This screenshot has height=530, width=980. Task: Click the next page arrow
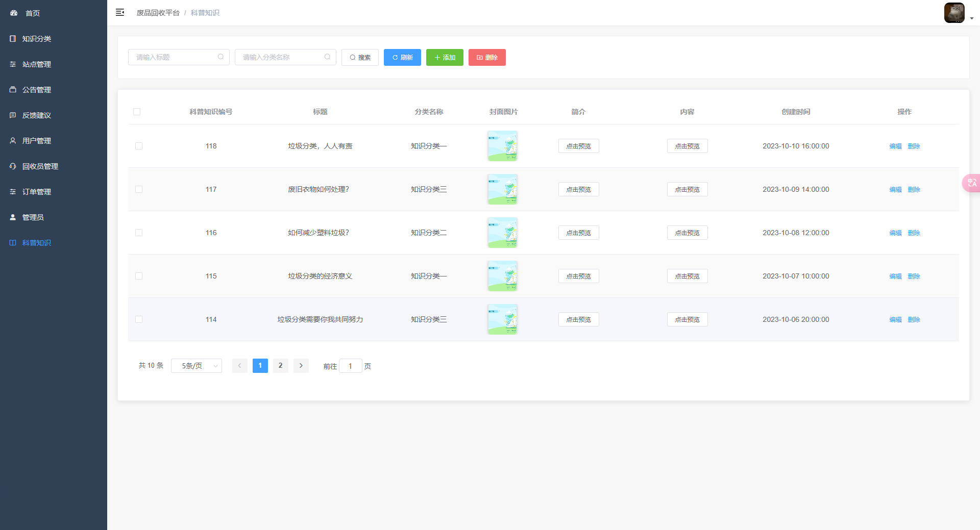301,366
